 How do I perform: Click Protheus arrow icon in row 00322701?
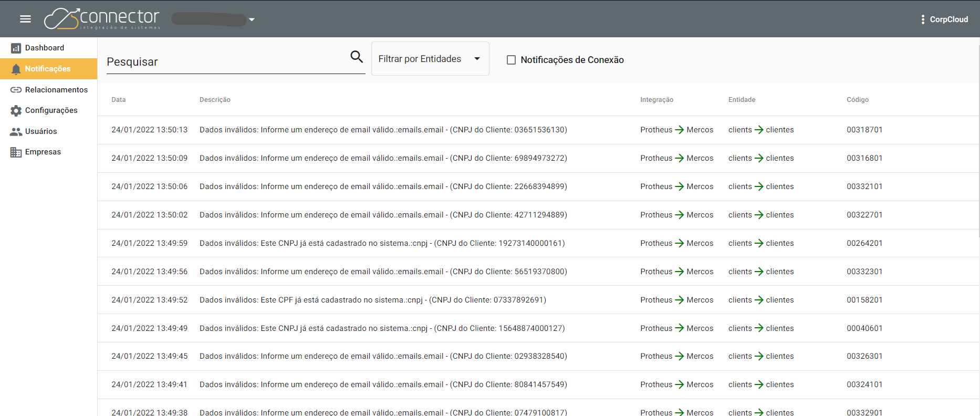point(680,215)
